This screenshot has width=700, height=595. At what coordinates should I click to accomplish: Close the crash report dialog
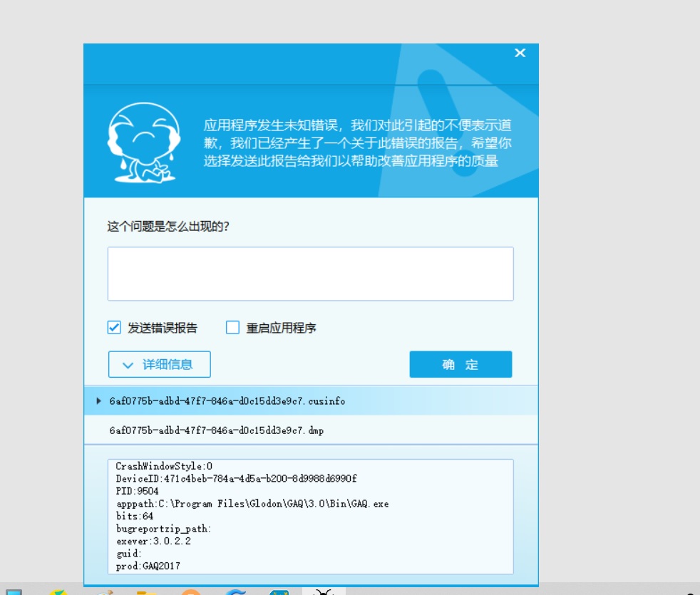[520, 53]
